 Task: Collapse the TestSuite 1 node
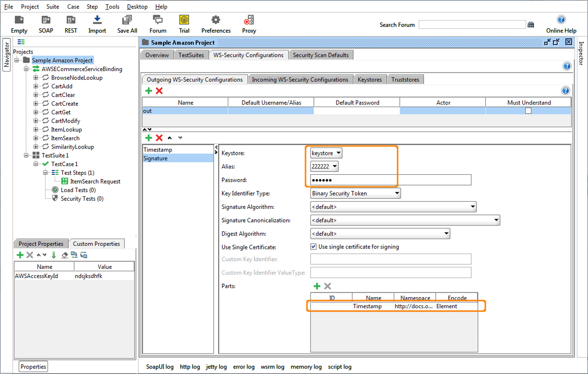[x=26, y=155]
